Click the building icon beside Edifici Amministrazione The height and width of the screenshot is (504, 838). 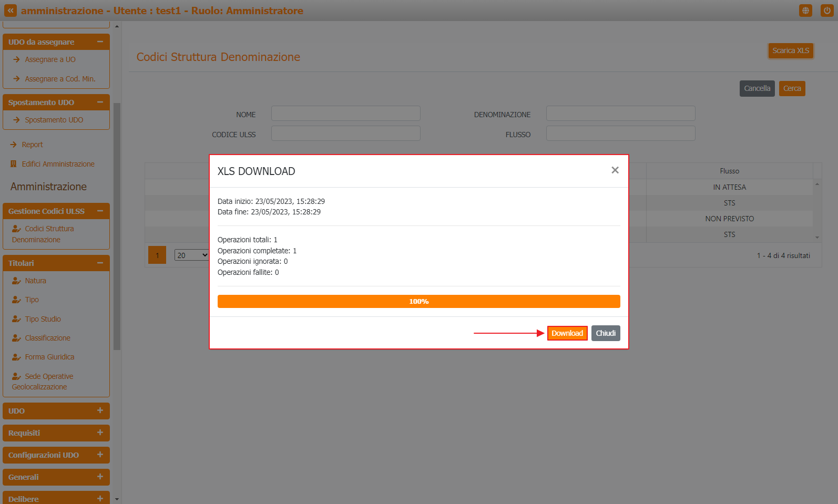pyautogui.click(x=14, y=164)
